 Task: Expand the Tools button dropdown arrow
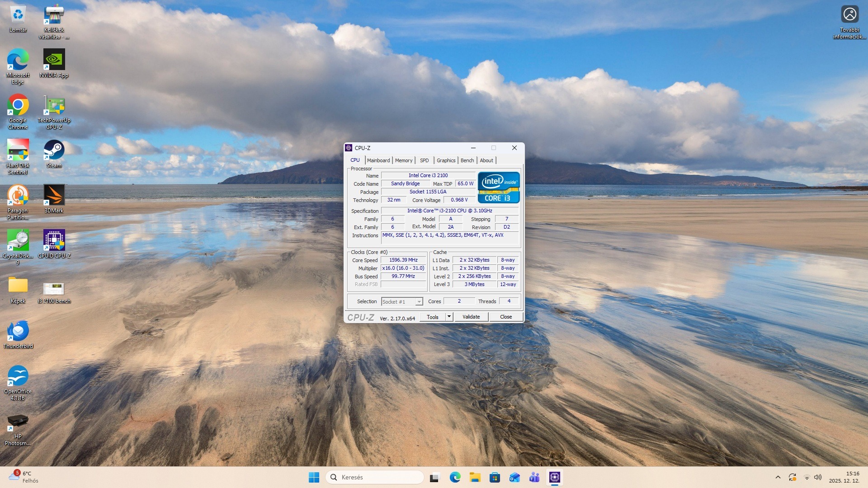coord(449,317)
